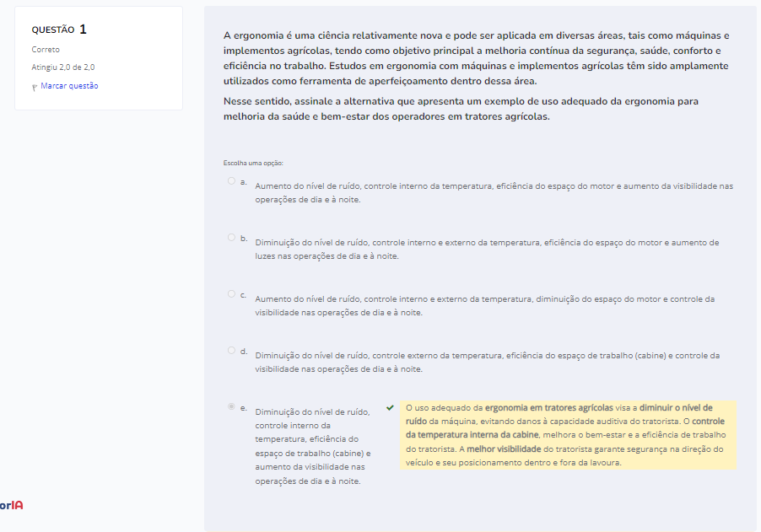Image resolution: width=761 pixels, height=532 pixels.
Task: Select radio button for option a
Action: [231, 181]
